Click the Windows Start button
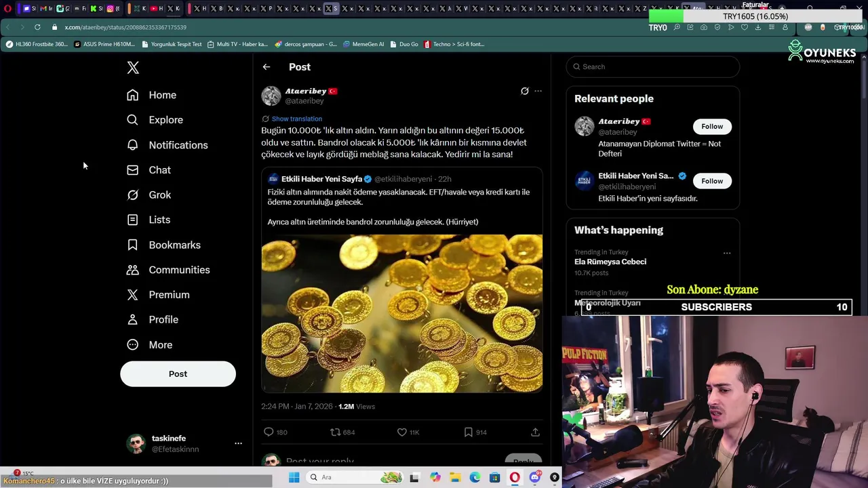The width and height of the screenshot is (868, 488). coord(294,477)
